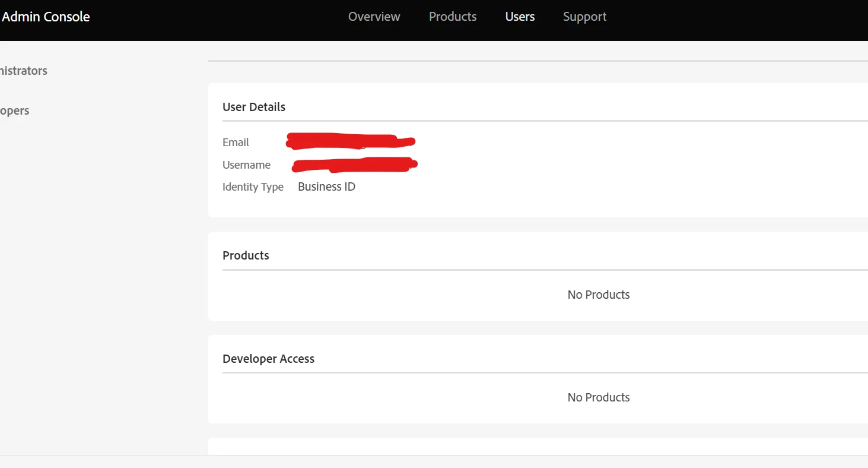Select the redacted email value
Viewport: 868px width, 468px height.
pos(351,141)
